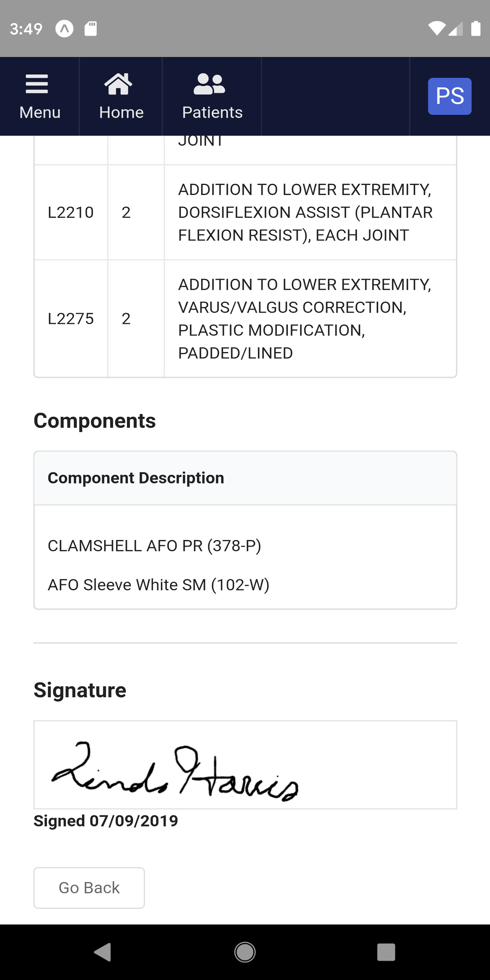Tap AFO Sleeve White SM (102-W) component
490x980 pixels.
click(159, 585)
